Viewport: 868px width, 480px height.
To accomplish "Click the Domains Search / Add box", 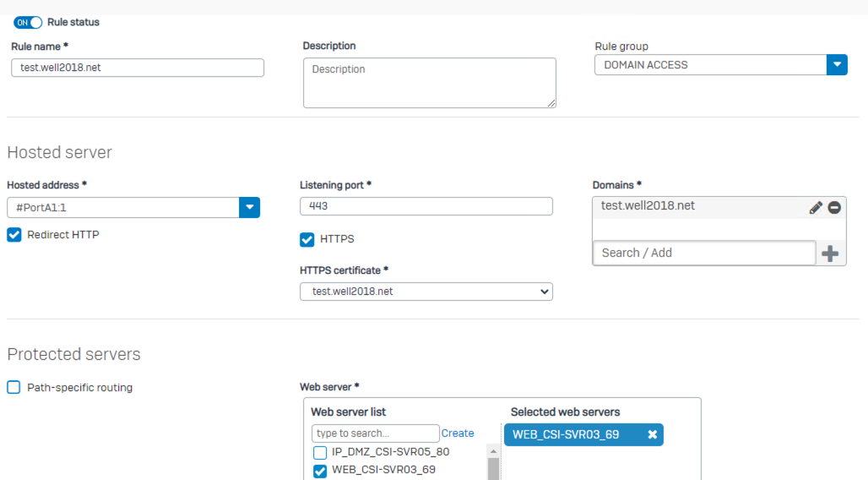I will (704, 253).
